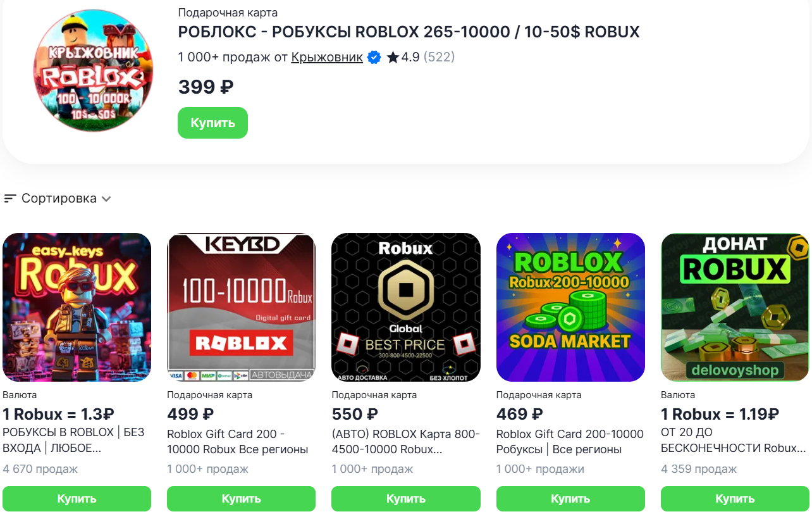Open the featured РОБЛОКС - РОБУКСЫ listing title

pos(409,32)
